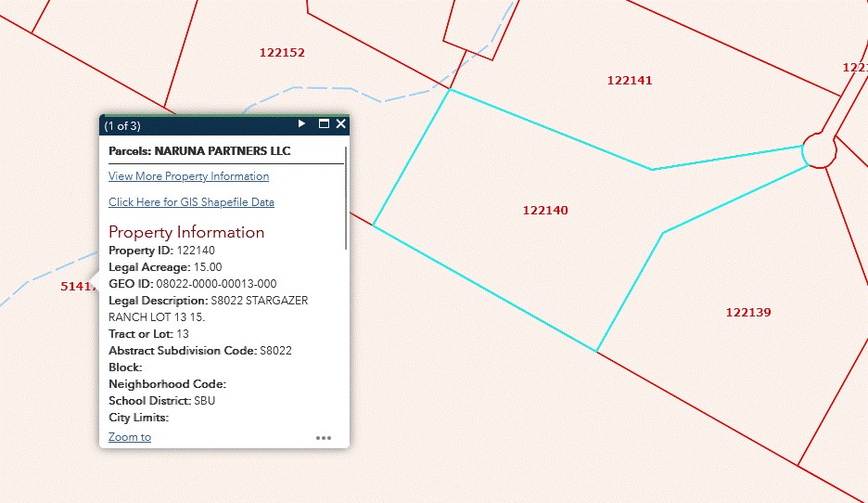
Task: Click the GEO ID value in popup
Action: click(216, 284)
